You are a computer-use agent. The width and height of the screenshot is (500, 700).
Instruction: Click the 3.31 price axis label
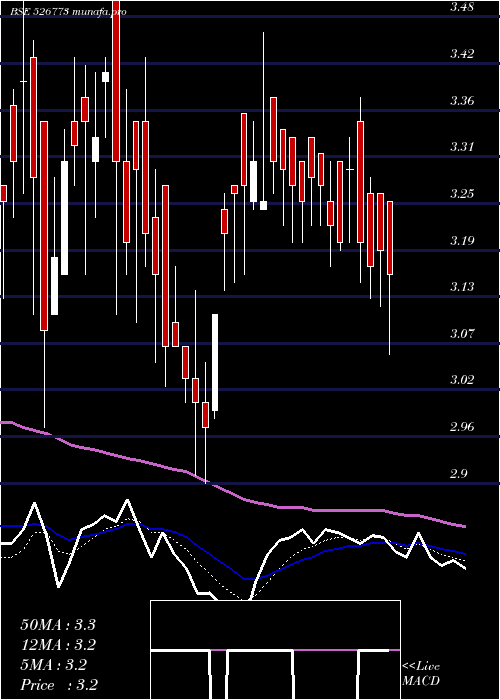pyautogui.click(x=462, y=147)
